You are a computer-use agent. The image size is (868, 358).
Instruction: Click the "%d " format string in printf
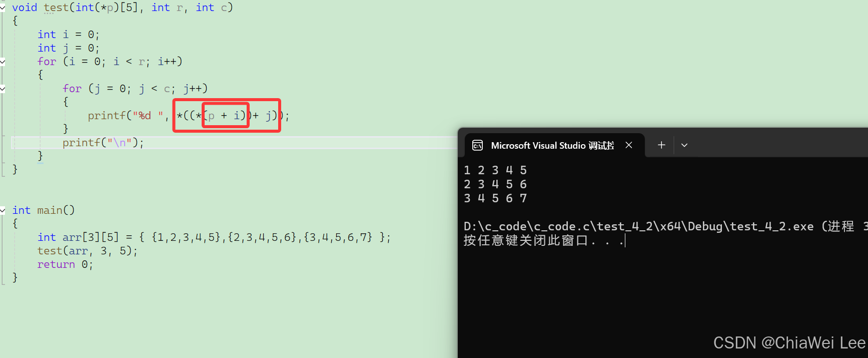click(x=148, y=116)
